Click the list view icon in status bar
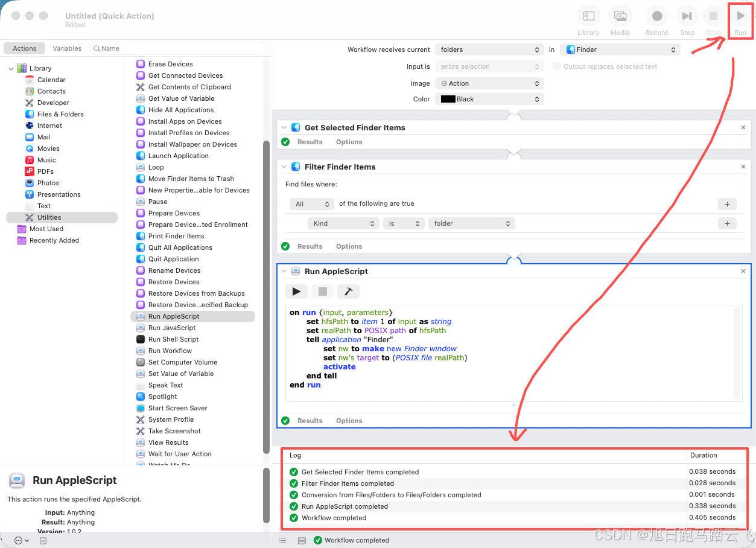Viewport: 756px width, 548px height. [282, 541]
